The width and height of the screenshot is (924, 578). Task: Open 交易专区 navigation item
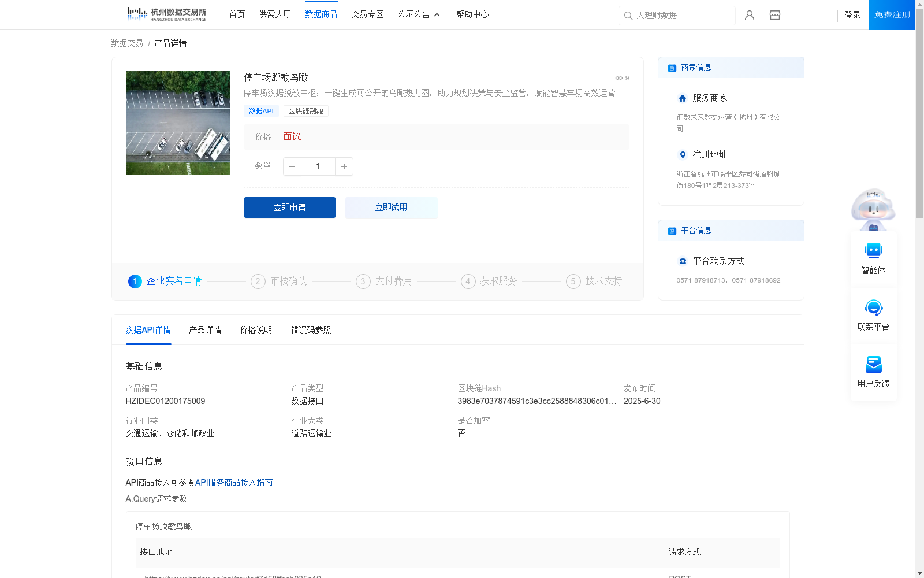click(x=367, y=14)
